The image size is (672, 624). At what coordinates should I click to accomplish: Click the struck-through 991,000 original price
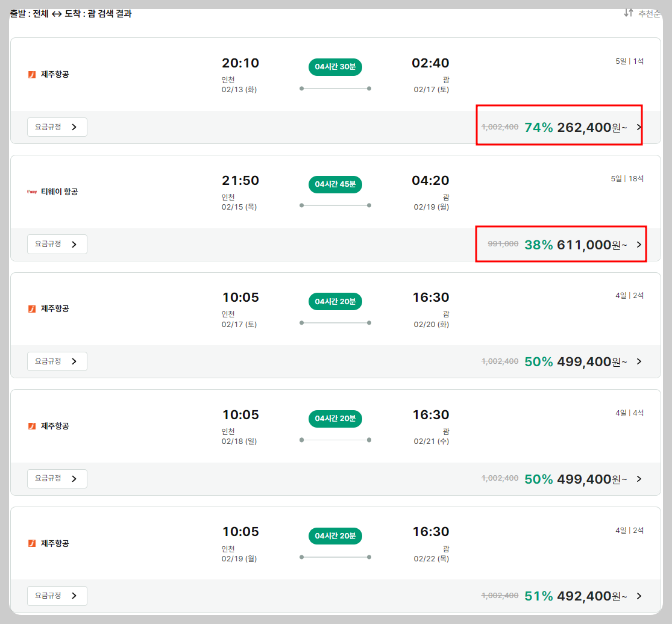pyautogui.click(x=503, y=244)
